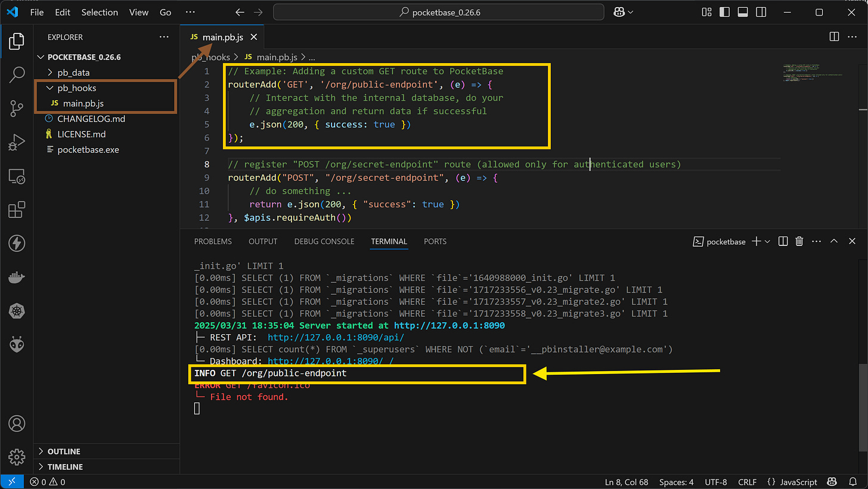Open terminal panel more actions
The width and height of the screenshot is (868, 489).
pyautogui.click(x=817, y=241)
